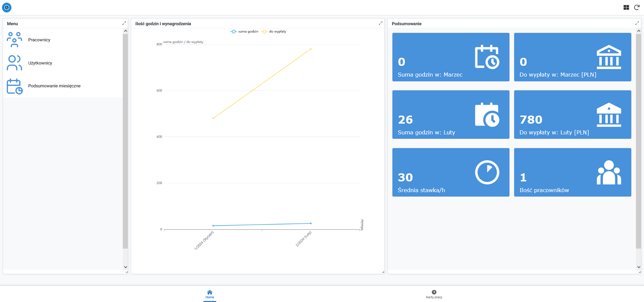Open Pracownicy via its people icon
644x302 pixels.
pos(14,40)
